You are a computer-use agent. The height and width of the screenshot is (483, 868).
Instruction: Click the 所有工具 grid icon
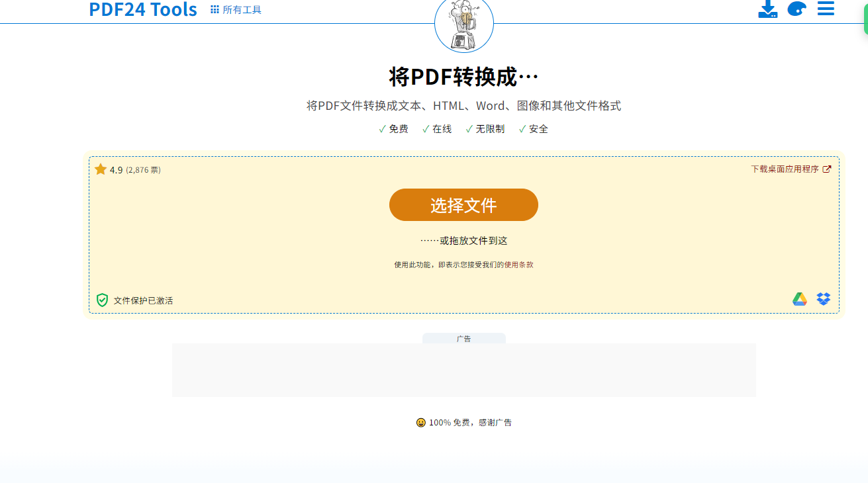pyautogui.click(x=215, y=9)
